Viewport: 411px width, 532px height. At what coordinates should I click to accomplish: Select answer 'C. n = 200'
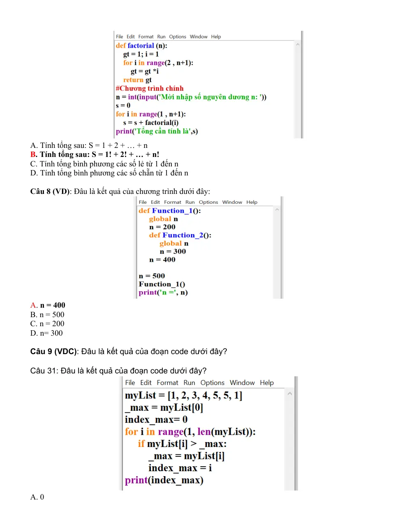click(x=47, y=324)
